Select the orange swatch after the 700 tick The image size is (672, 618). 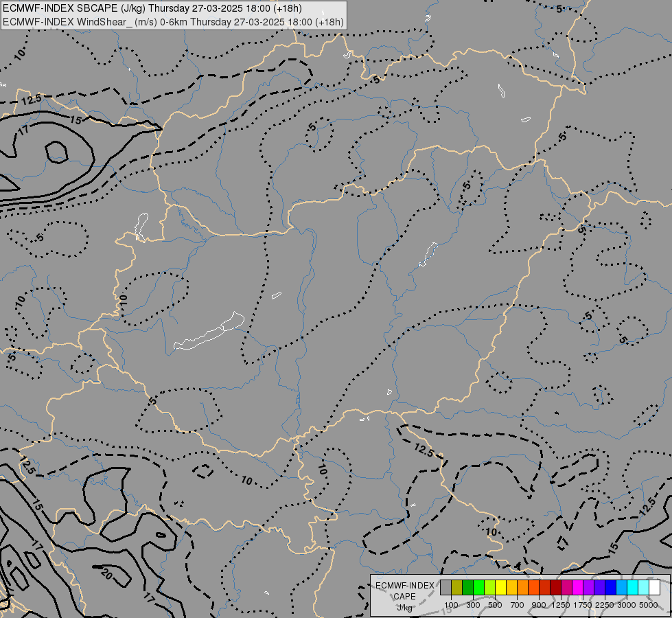(522, 588)
